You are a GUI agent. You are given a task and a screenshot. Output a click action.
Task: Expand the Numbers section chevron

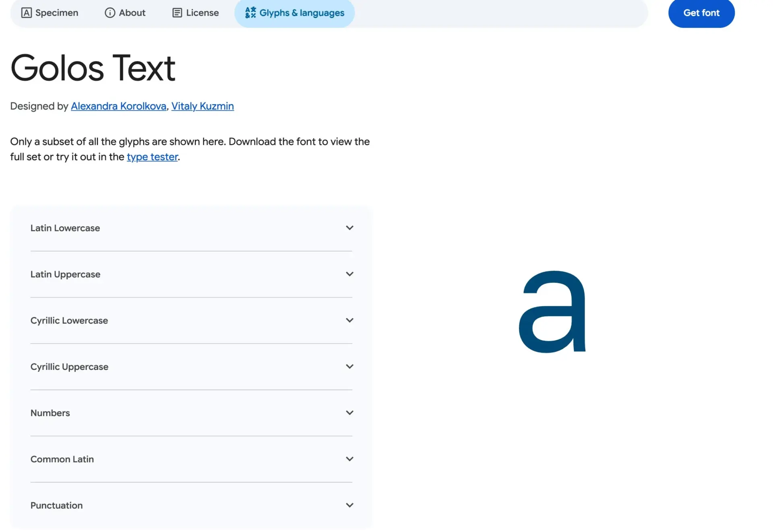pyautogui.click(x=349, y=413)
